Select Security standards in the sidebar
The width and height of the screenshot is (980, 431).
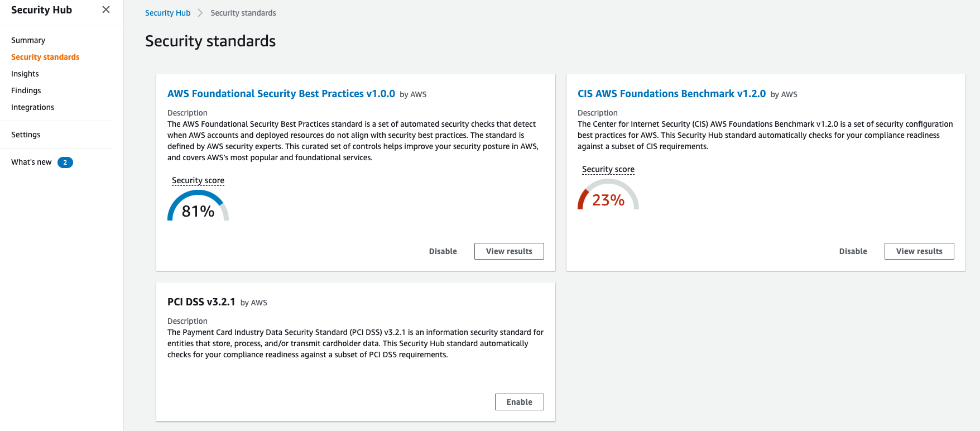(45, 57)
